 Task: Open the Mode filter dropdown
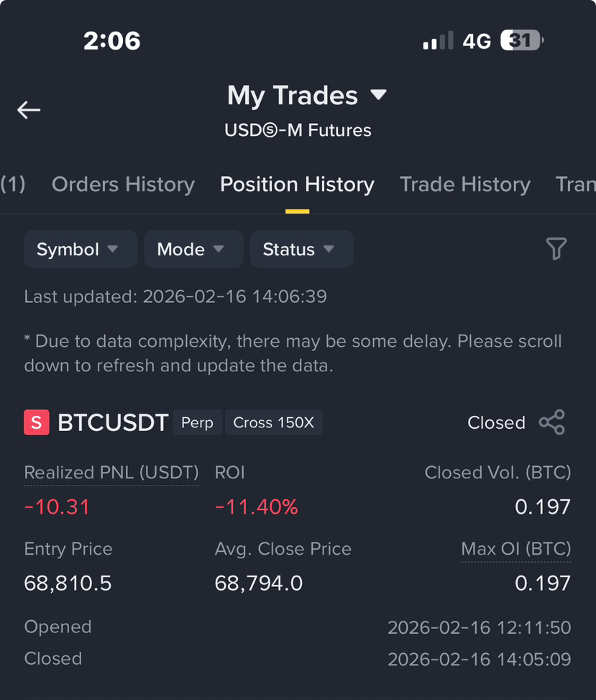pos(193,249)
